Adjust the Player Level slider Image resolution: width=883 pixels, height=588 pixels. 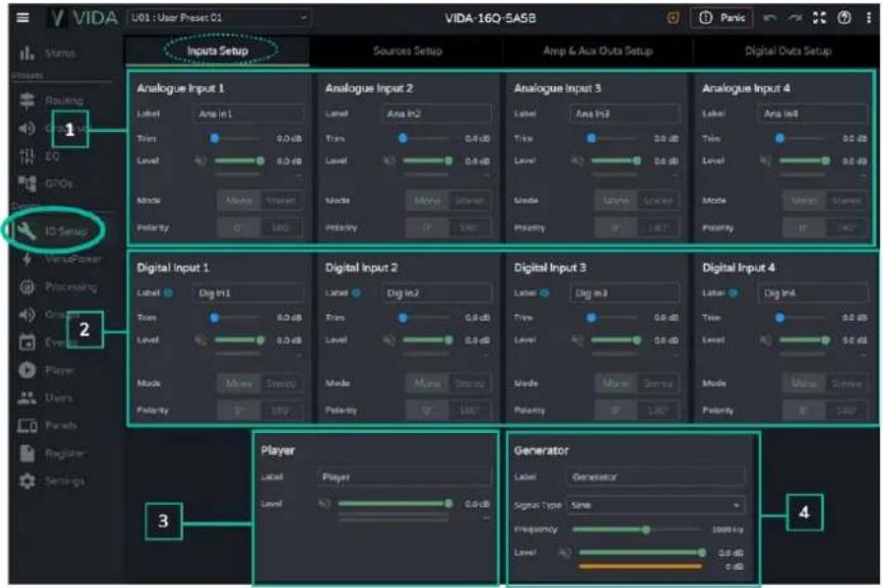[393, 504]
